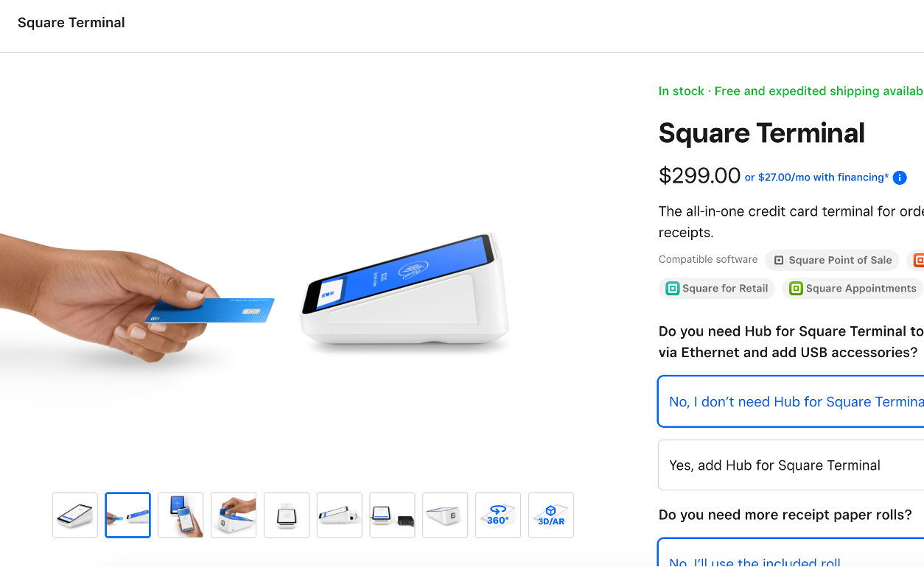Show the card tap thumbnail
This screenshot has height=567, width=924.
coord(128,515)
